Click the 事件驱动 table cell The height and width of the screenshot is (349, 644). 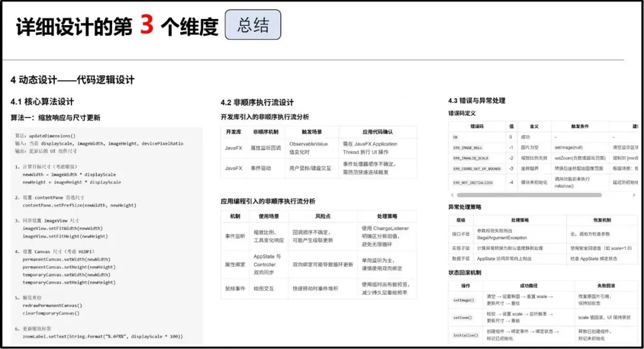pyautogui.click(x=261, y=168)
